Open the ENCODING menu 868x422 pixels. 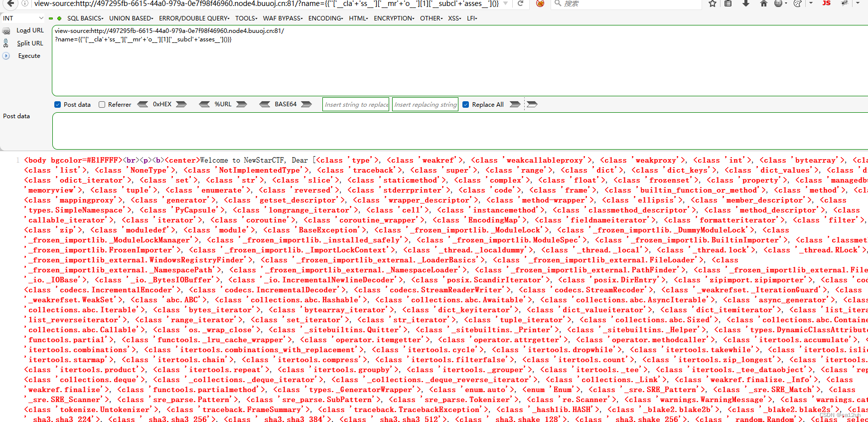325,18
